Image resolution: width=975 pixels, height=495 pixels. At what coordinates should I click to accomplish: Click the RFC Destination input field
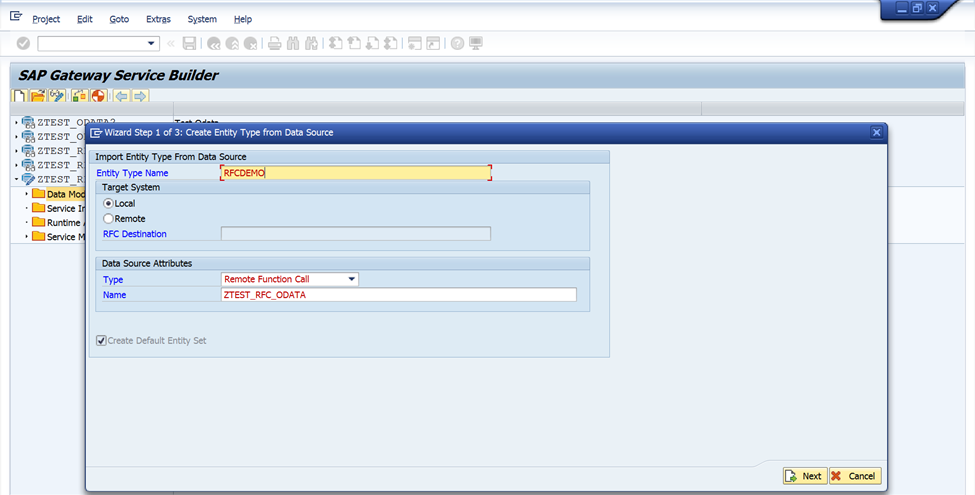(x=356, y=234)
